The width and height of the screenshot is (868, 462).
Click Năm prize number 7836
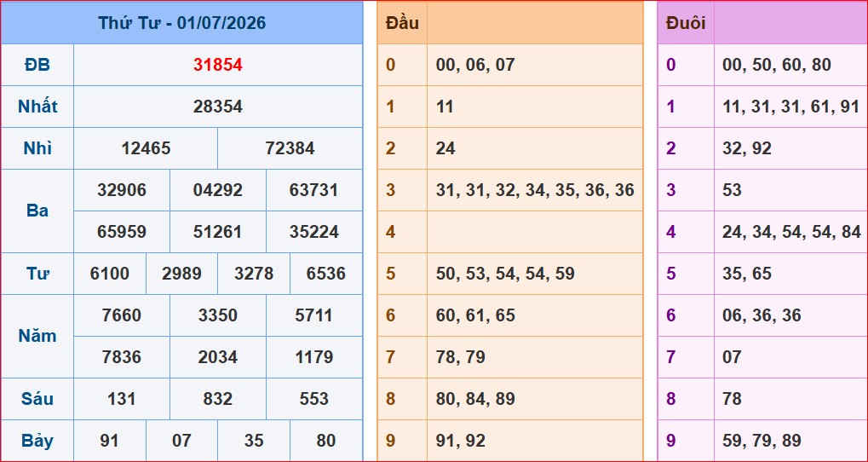click(x=122, y=357)
